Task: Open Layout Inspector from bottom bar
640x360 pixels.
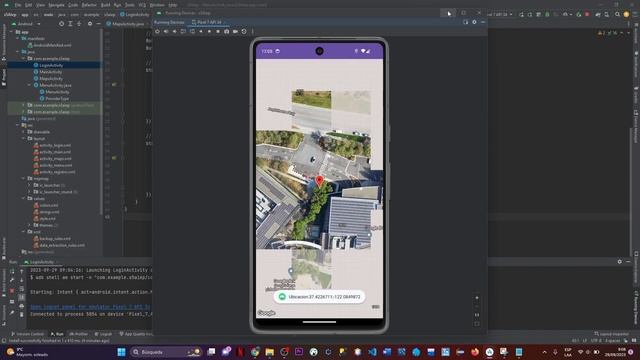Action: (x=611, y=334)
